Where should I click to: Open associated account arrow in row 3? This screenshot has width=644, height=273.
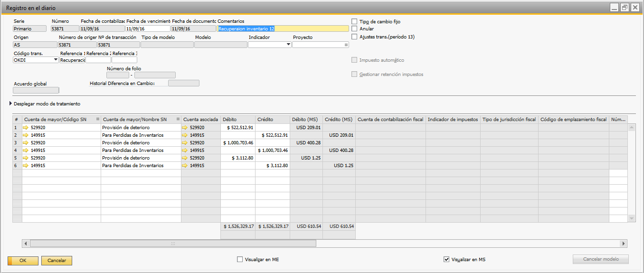[185, 143]
